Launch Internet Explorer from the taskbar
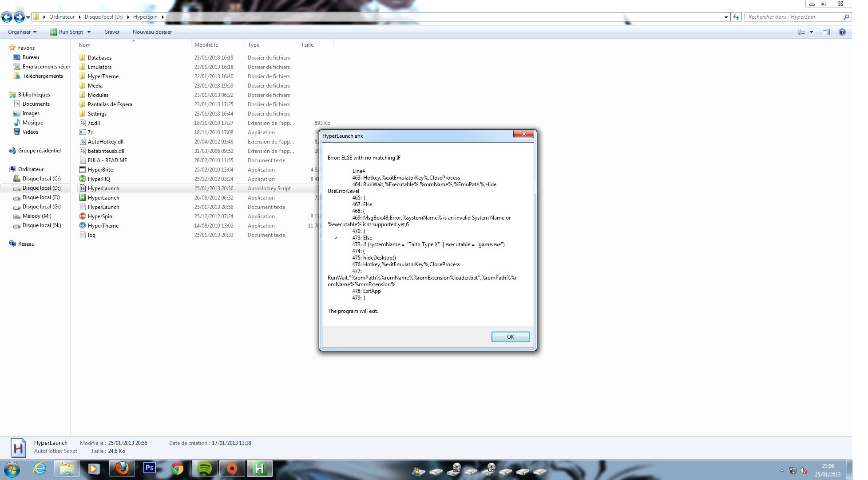The width and height of the screenshot is (868, 480). (40, 468)
